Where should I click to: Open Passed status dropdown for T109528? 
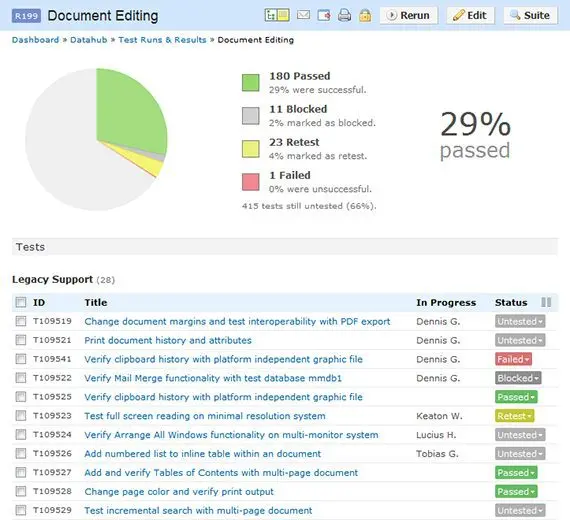point(516,492)
